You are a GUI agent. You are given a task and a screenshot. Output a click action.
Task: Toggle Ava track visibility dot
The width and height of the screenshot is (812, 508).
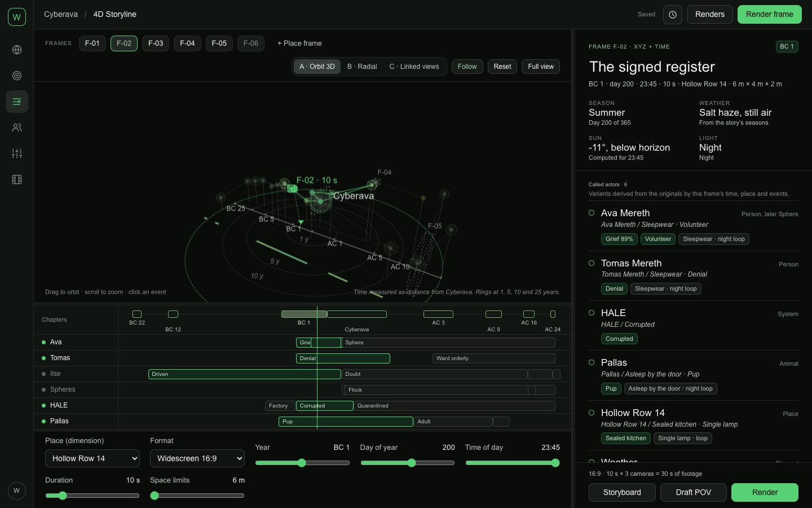43,342
